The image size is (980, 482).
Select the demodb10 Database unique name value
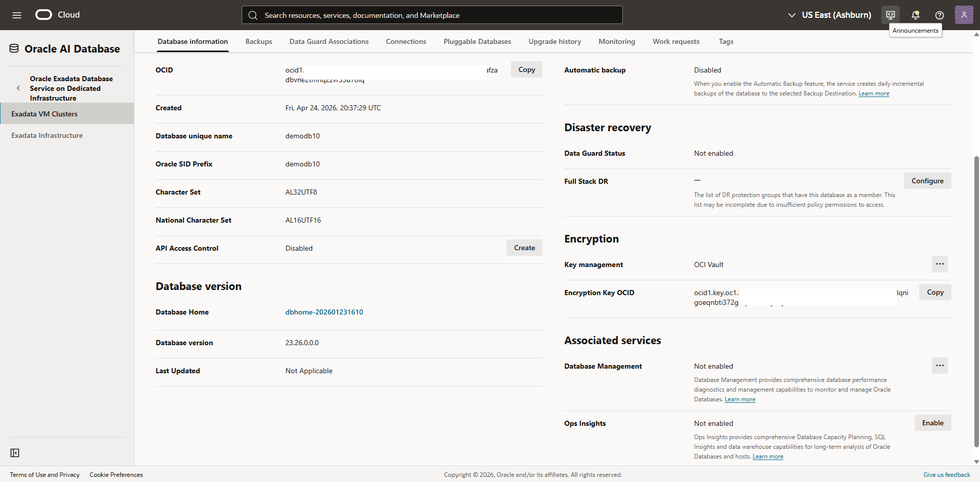click(x=302, y=136)
